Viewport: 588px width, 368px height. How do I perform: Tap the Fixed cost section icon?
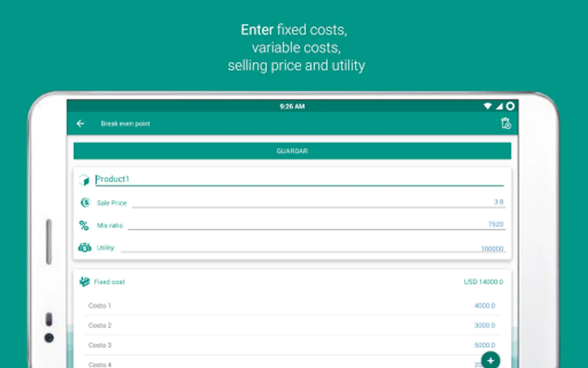[85, 282]
